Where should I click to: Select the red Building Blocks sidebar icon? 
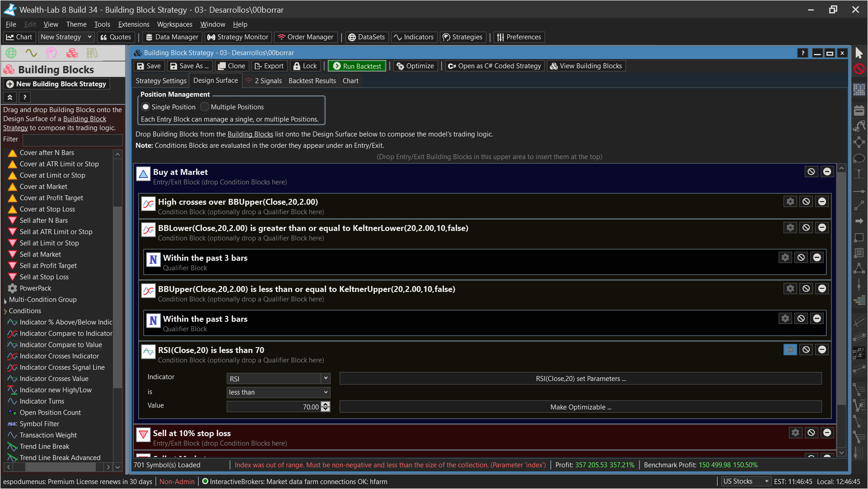coord(72,53)
